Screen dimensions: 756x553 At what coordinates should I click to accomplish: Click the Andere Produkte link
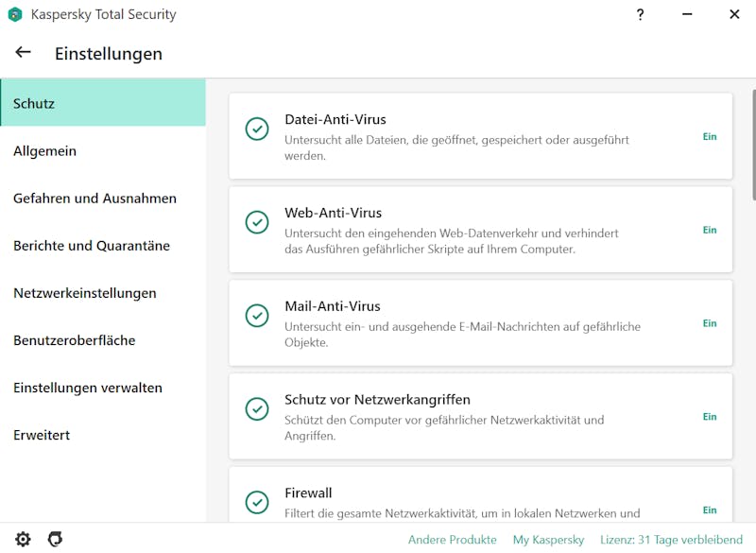coord(453,540)
